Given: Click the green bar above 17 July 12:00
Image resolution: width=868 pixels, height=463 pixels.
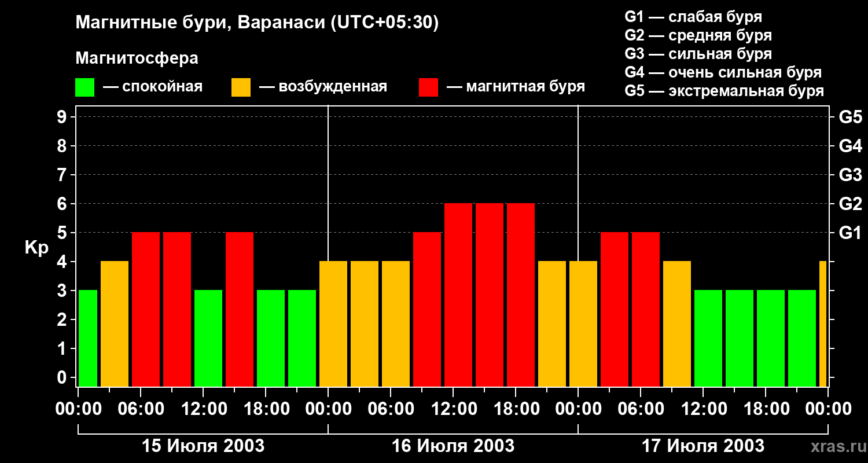Looking at the screenshot, I should (x=708, y=338).
